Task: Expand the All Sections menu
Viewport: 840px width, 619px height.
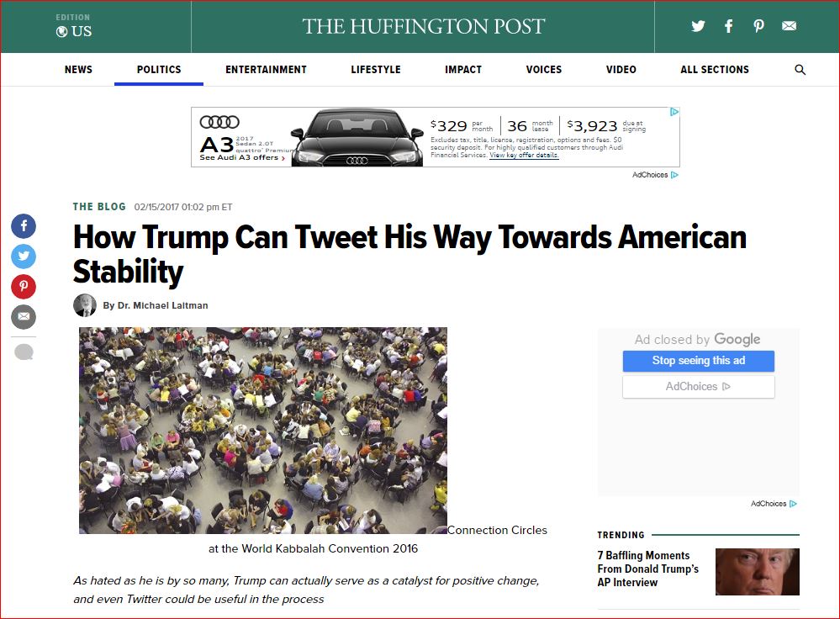Action: [714, 70]
